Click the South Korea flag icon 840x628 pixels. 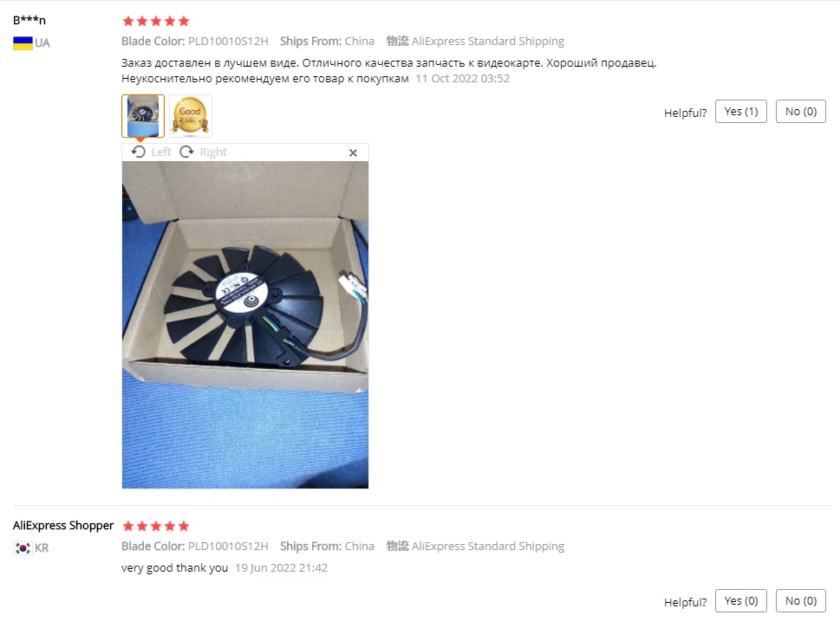(23, 548)
